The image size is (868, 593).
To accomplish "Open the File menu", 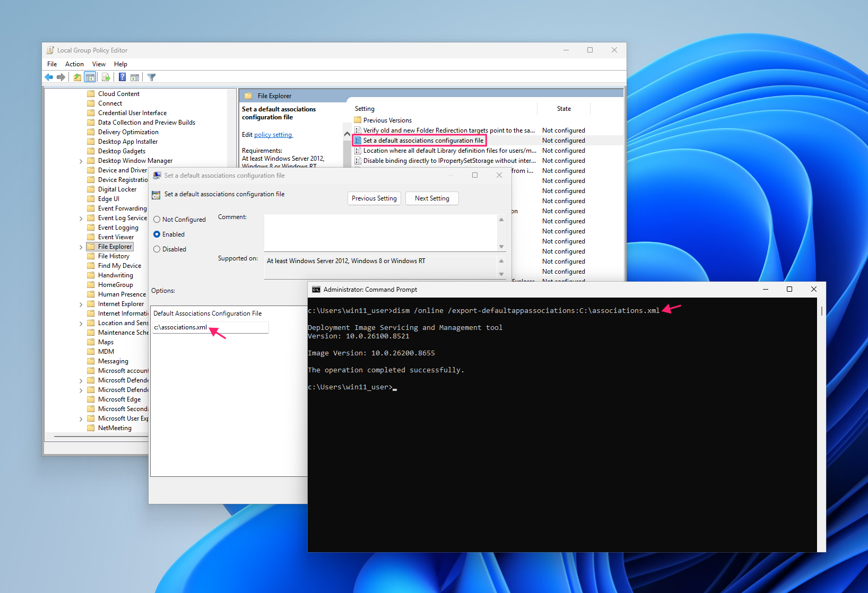I will point(52,64).
